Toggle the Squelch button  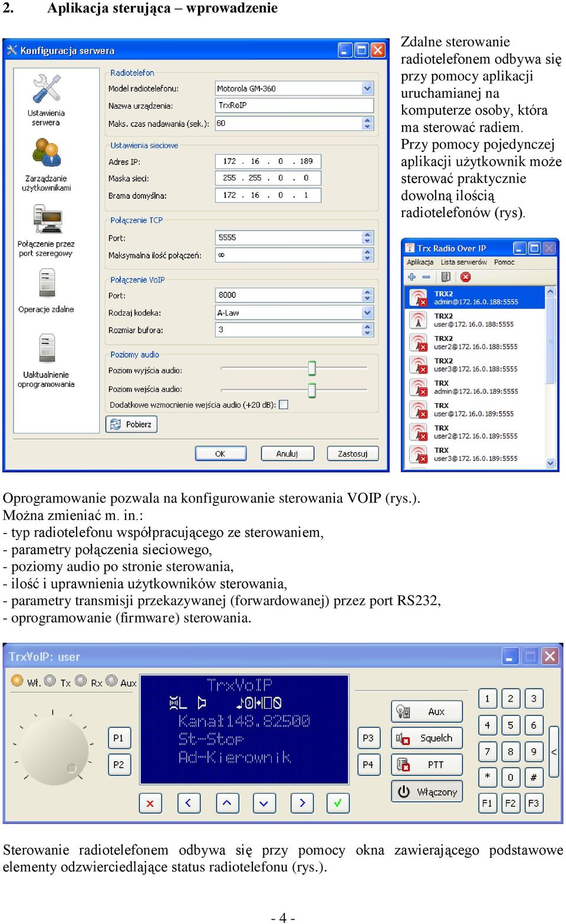click(427, 738)
